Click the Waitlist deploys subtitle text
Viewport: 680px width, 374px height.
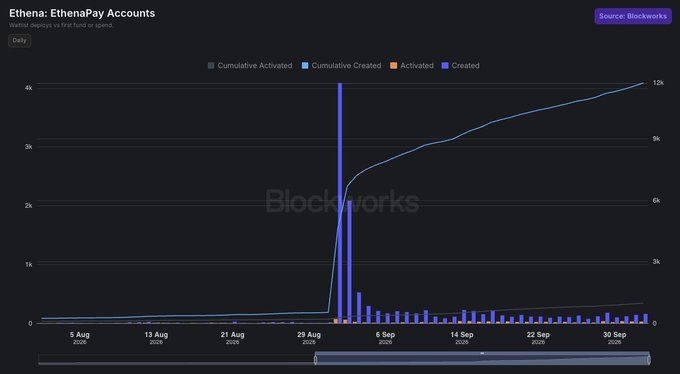point(61,25)
